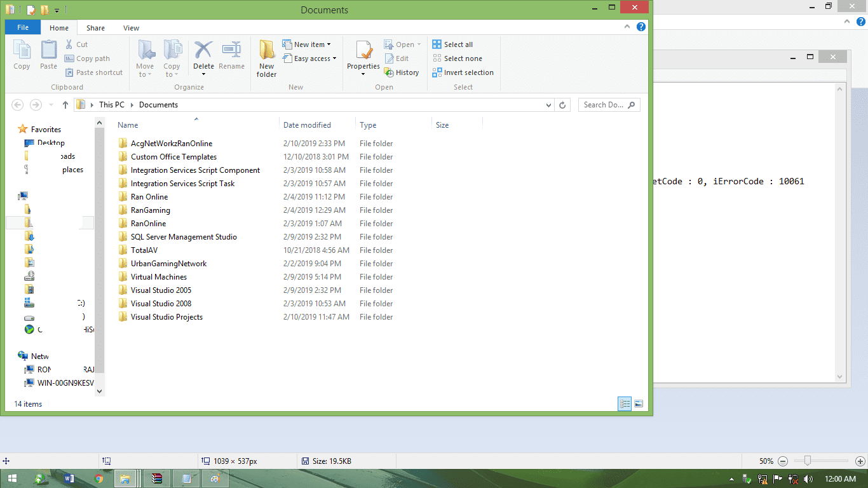Image resolution: width=868 pixels, height=488 pixels.
Task: Sort by the Date modified column header
Action: pyautogui.click(x=317, y=125)
